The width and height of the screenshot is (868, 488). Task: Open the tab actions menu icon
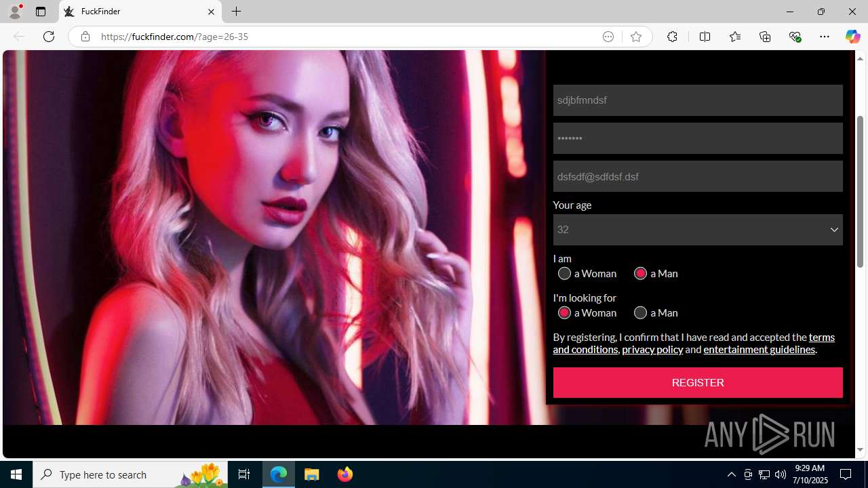41,12
